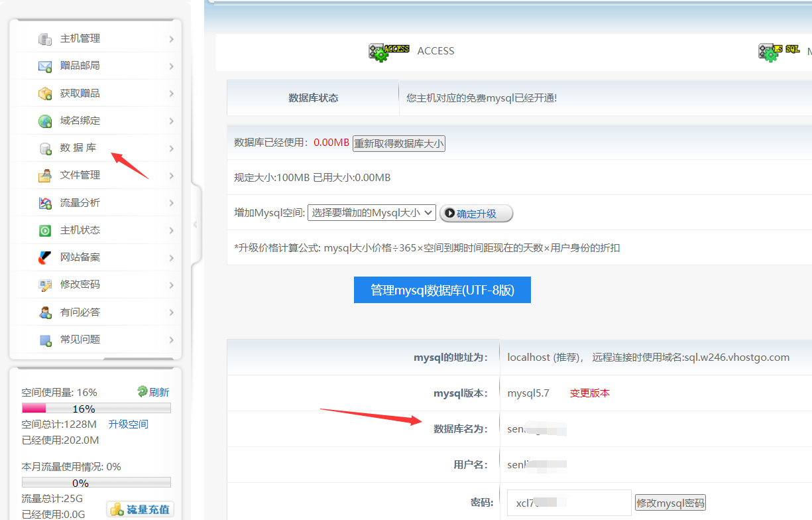Click the 流量分析 chart icon
This screenshot has width=812, height=520.
(x=45, y=203)
